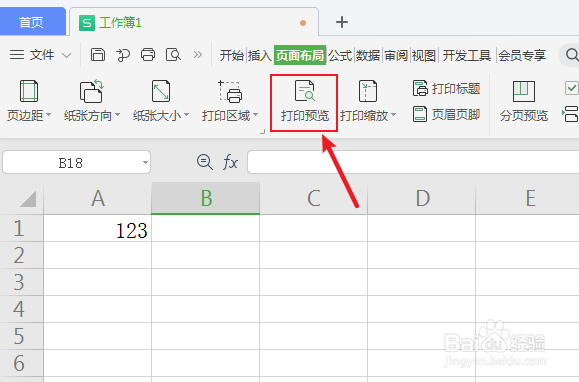Select column D header
The width and height of the screenshot is (579, 382).
422,199
